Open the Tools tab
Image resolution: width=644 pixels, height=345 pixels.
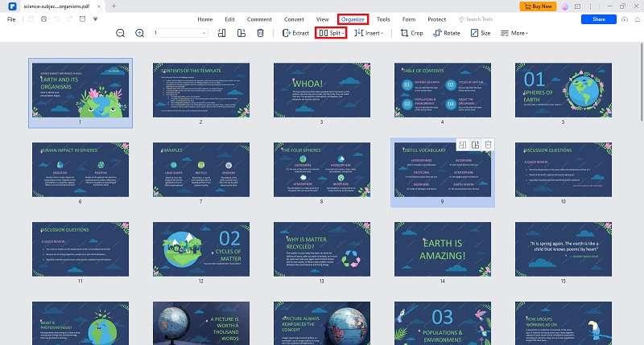(383, 19)
